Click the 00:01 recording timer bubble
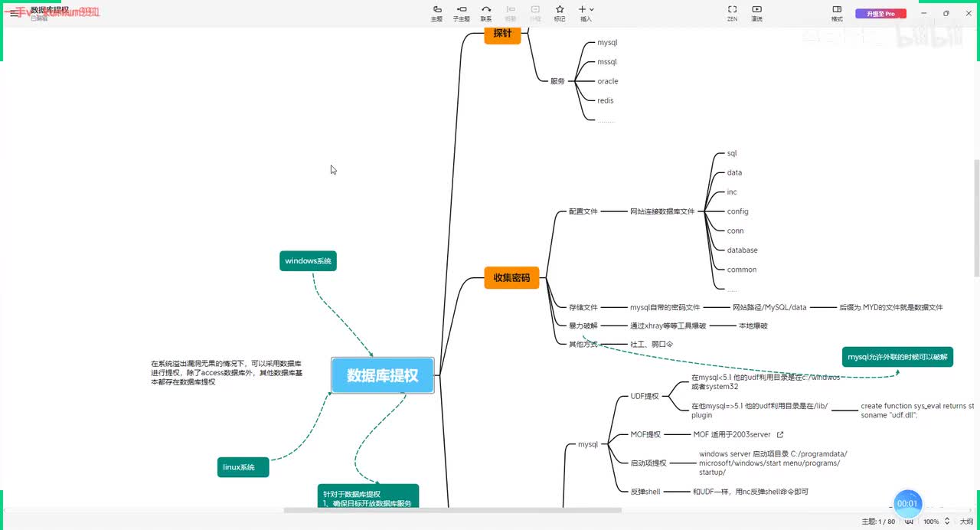The width and height of the screenshot is (980, 530). [907, 503]
